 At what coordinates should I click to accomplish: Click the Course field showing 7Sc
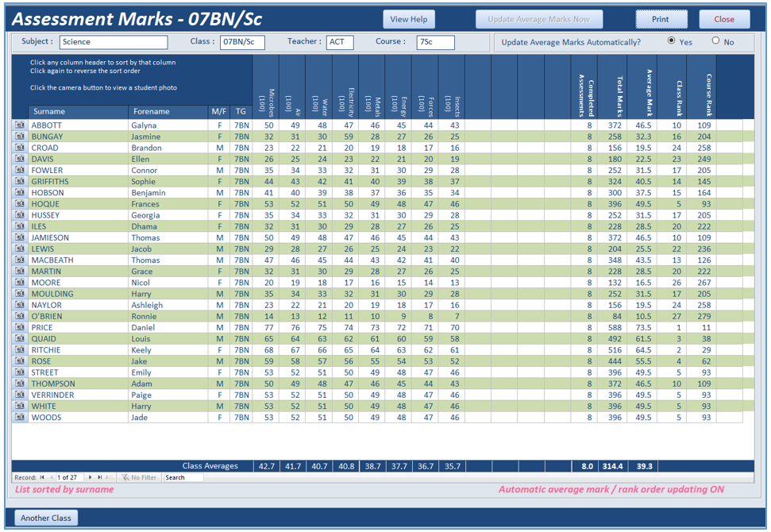point(436,42)
